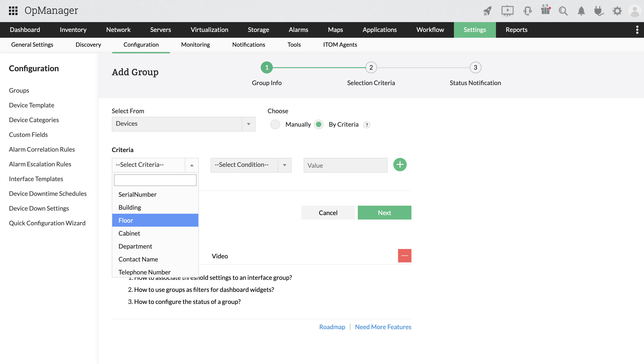
Task: Click the headset support icon
Action: [527, 11]
